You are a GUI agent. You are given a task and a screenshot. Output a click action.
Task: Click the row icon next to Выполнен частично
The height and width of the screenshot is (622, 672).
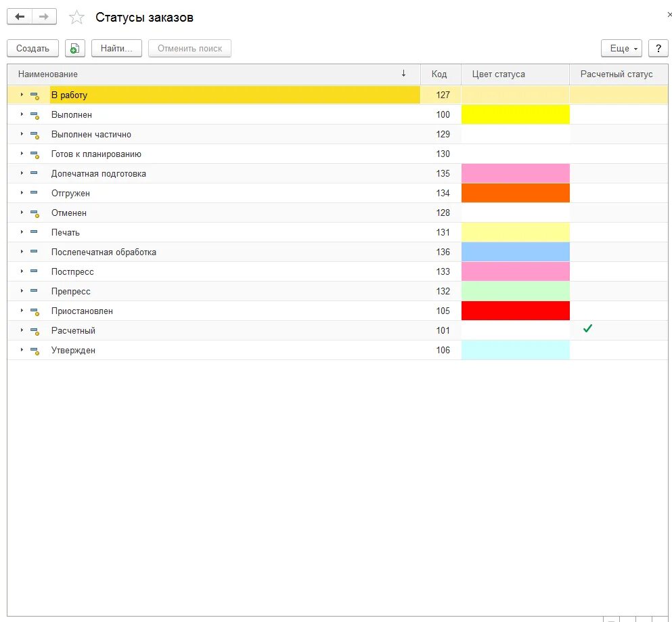click(x=35, y=135)
